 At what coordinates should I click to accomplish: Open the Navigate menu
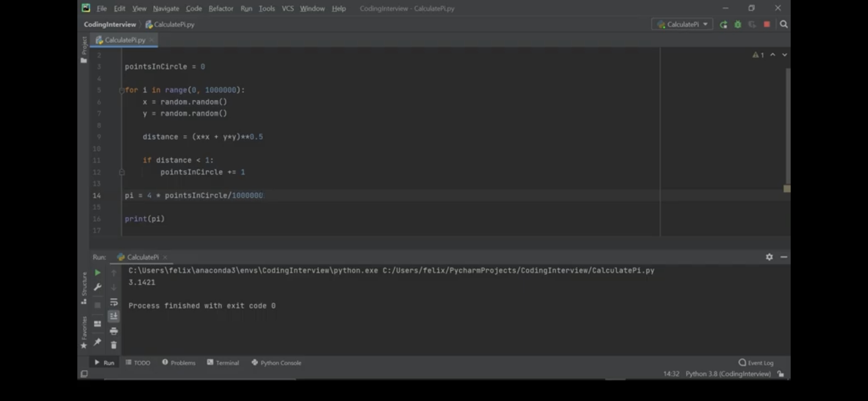(166, 8)
